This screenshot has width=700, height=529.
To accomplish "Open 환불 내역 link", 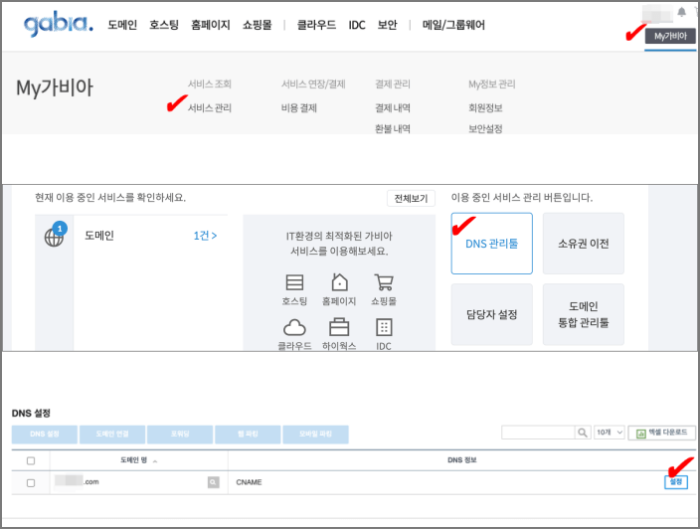I will [392, 129].
